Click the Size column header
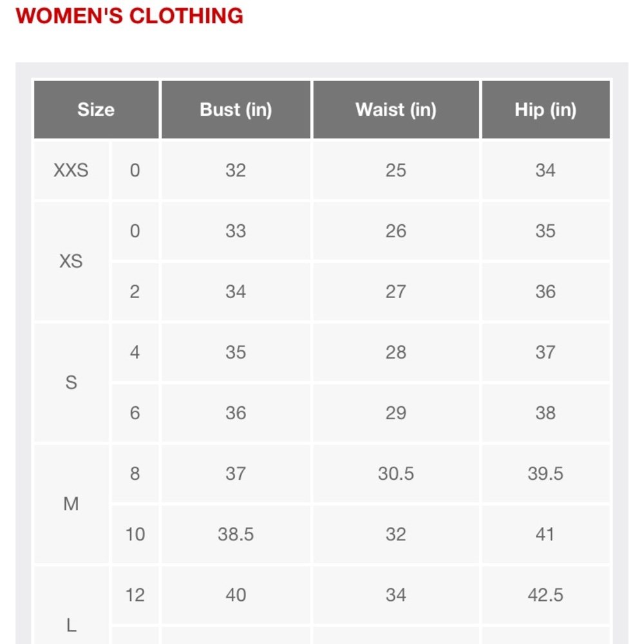Image resolution: width=644 pixels, height=644 pixels. point(96,109)
